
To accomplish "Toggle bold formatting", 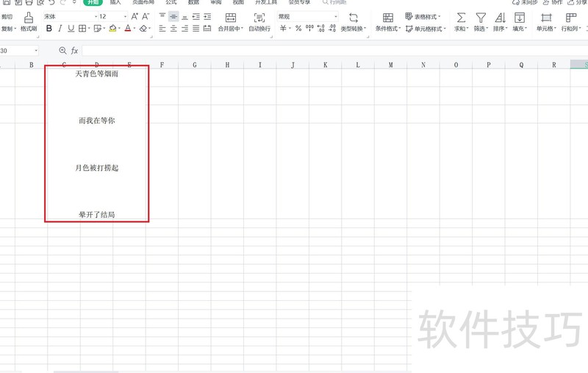I will (49, 29).
